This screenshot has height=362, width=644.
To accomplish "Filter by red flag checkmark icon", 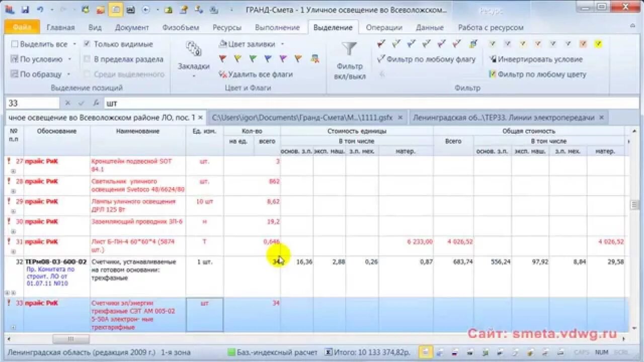I will coord(381,44).
